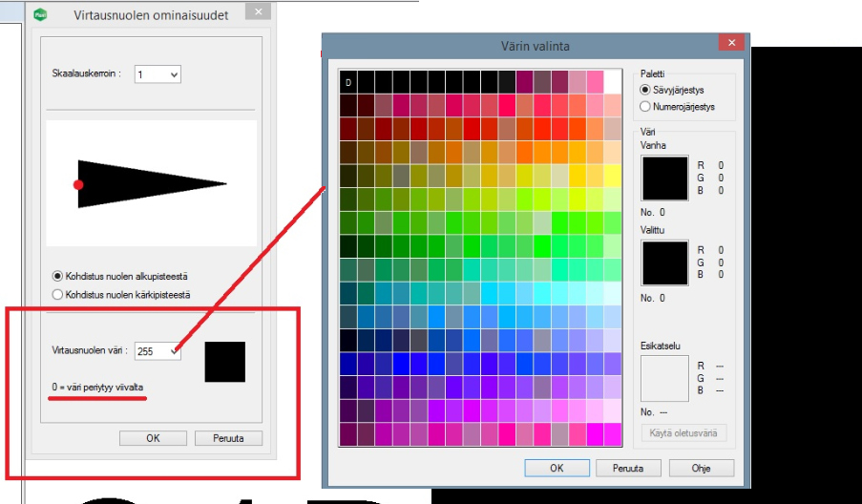The width and height of the screenshot is (862, 504).
Task: Click the Vanha color preview swatch
Action: [x=664, y=178]
